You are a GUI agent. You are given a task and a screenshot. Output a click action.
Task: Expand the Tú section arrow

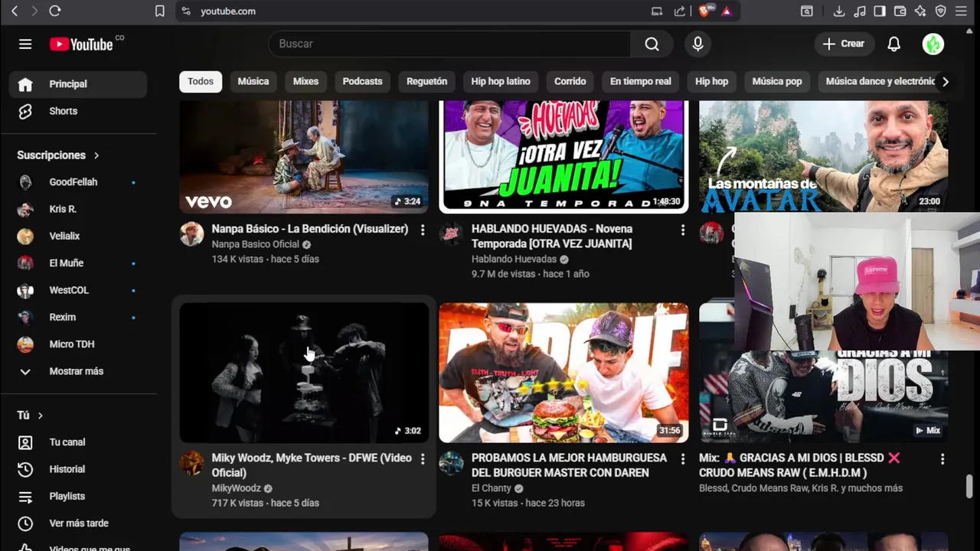40,416
